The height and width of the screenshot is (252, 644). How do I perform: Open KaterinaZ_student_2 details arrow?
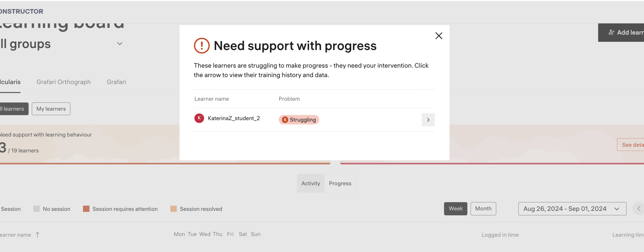coord(428,120)
